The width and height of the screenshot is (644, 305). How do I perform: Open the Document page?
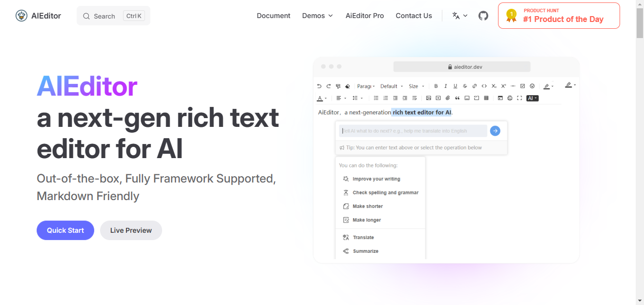pyautogui.click(x=273, y=16)
